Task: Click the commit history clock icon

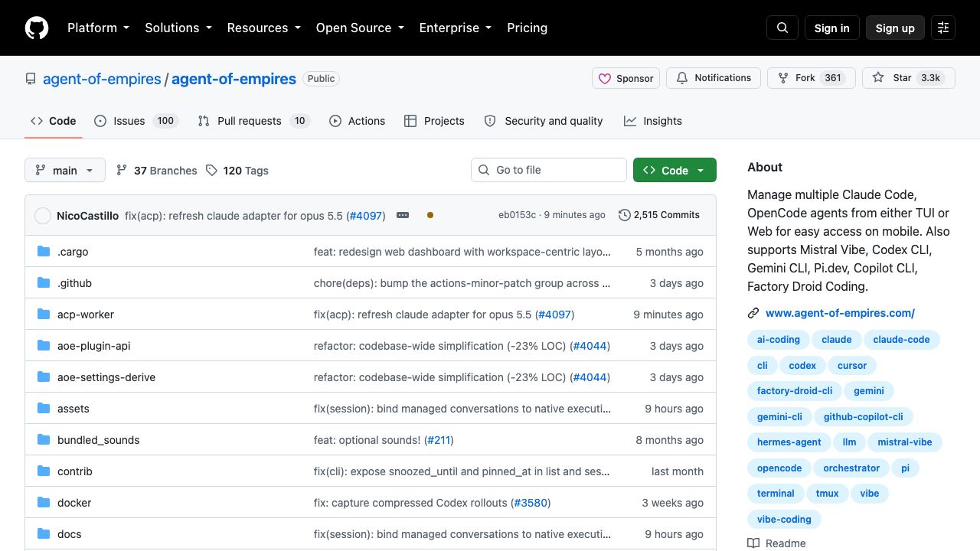Action: coord(625,215)
